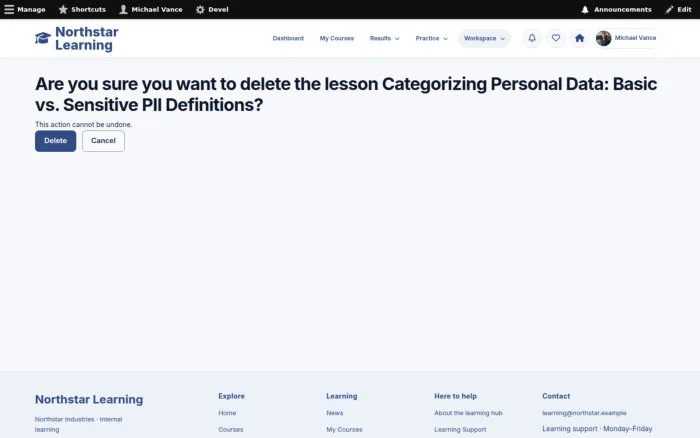Open Learning Support footer link
This screenshot has height=438, width=700.
pyautogui.click(x=460, y=430)
